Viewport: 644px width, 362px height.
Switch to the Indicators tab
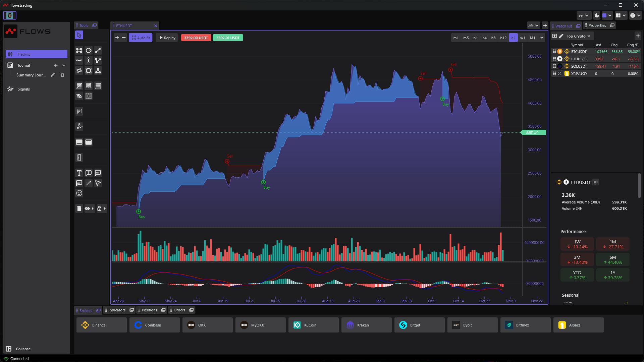tap(117, 310)
